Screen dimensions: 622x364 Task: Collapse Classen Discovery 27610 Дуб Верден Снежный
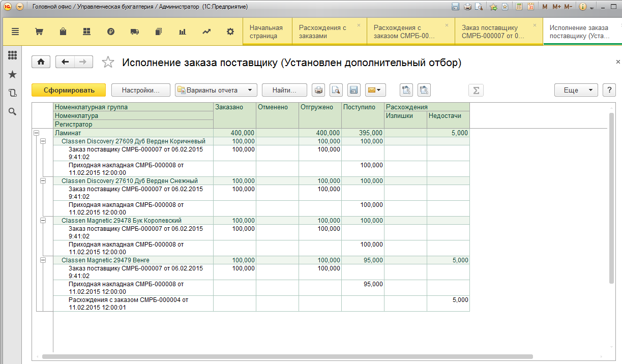[43, 180]
